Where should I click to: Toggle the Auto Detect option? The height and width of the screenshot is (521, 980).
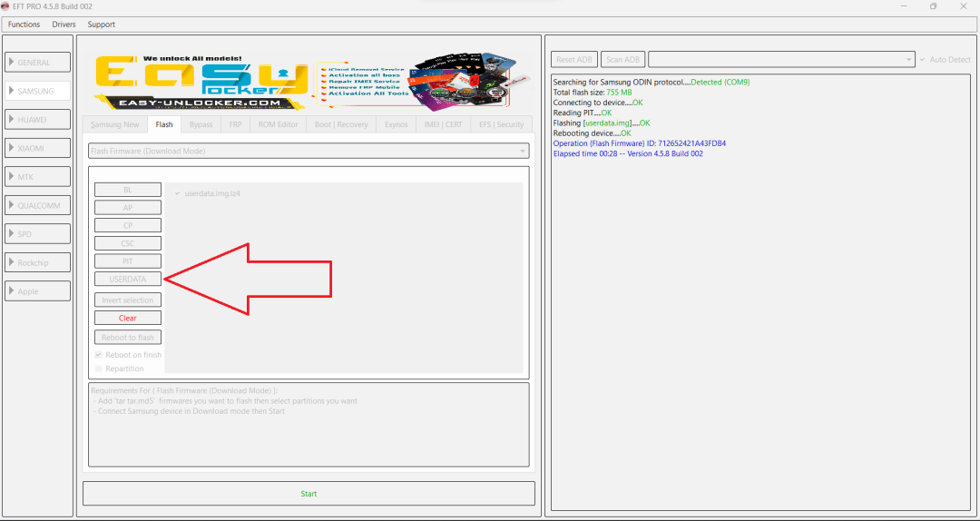[x=923, y=60]
